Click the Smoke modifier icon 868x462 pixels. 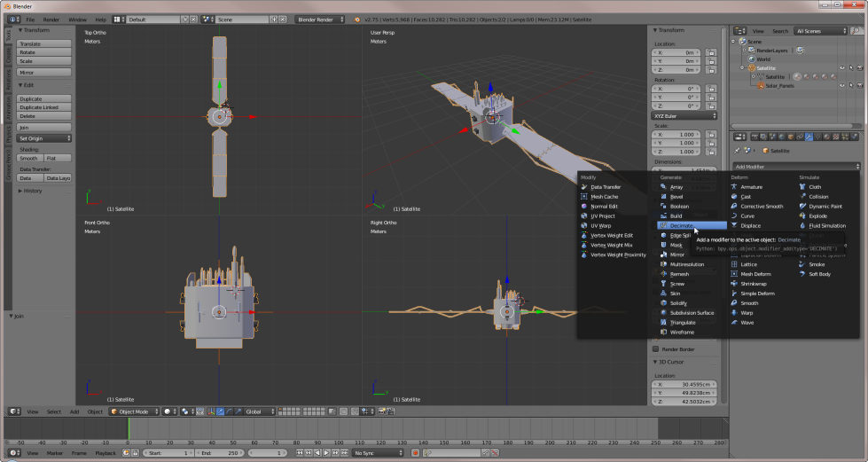pyautogui.click(x=803, y=264)
